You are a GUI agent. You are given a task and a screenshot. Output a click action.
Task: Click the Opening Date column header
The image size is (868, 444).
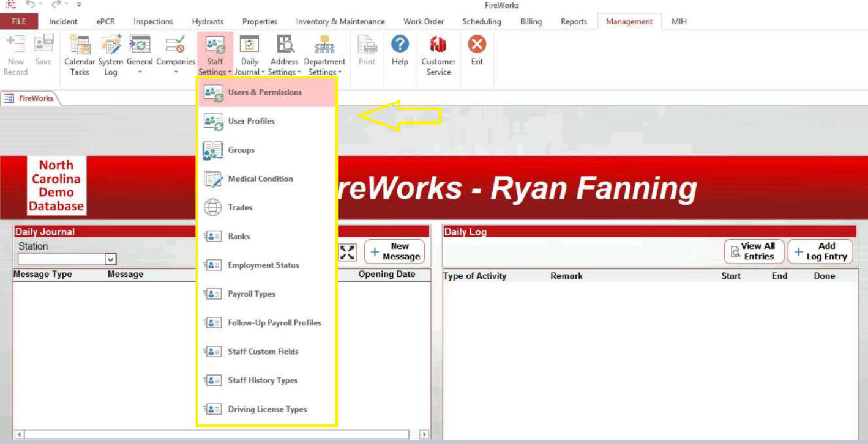click(387, 275)
